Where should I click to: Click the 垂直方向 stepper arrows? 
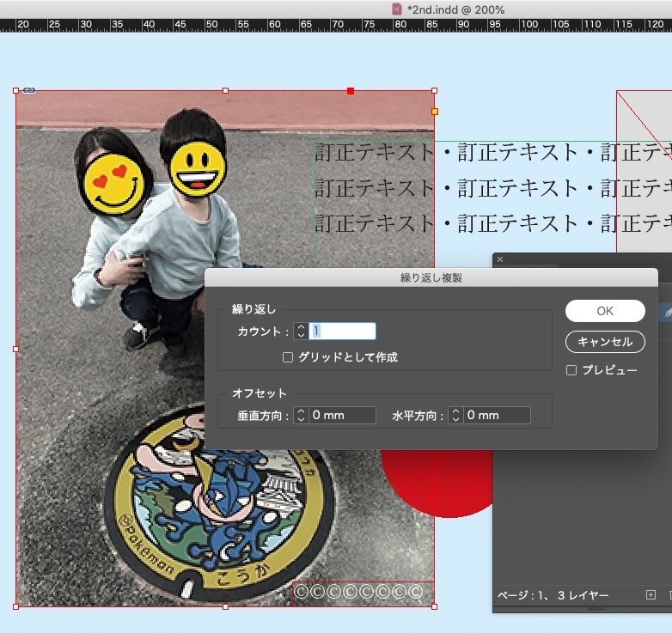point(301,415)
